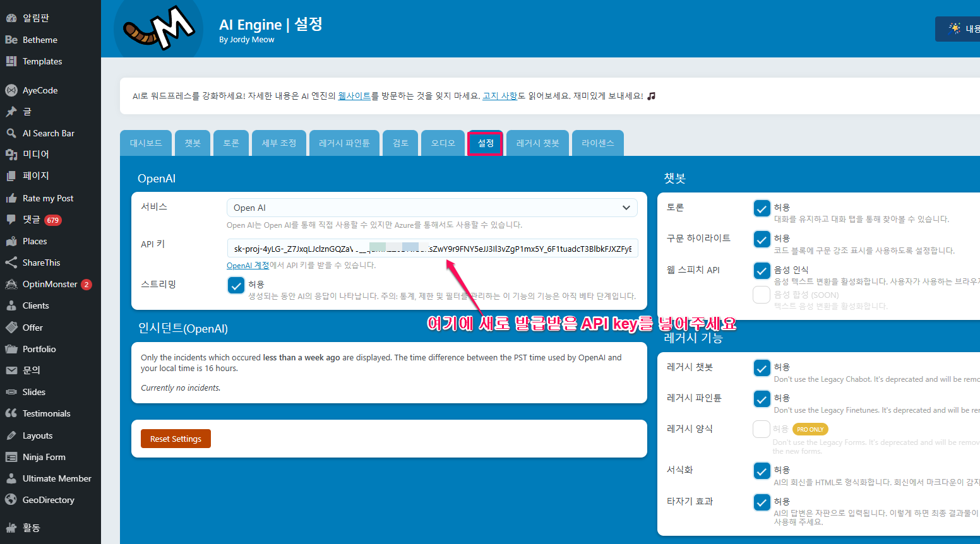Toggle the 레거시 챗봇 허용 checkbox
The image size is (980, 544).
pyautogui.click(x=762, y=368)
